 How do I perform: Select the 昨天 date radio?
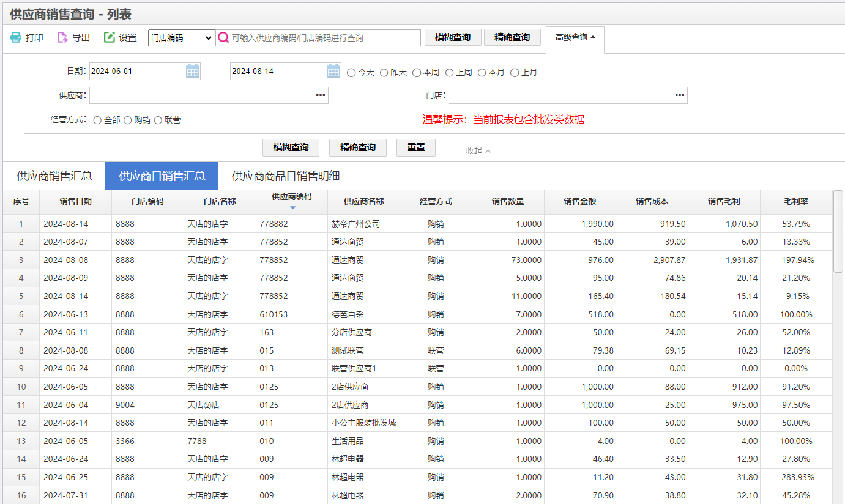coord(384,72)
